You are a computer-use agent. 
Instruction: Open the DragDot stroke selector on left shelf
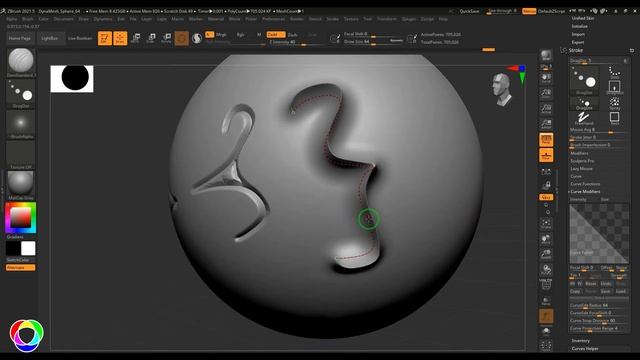tap(21, 94)
